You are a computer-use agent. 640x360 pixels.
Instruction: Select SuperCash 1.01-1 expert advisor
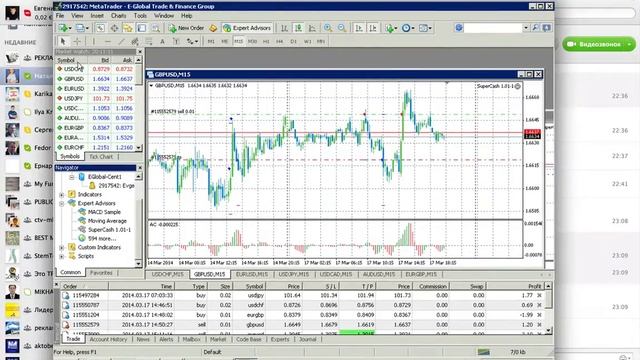coord(109,230)
